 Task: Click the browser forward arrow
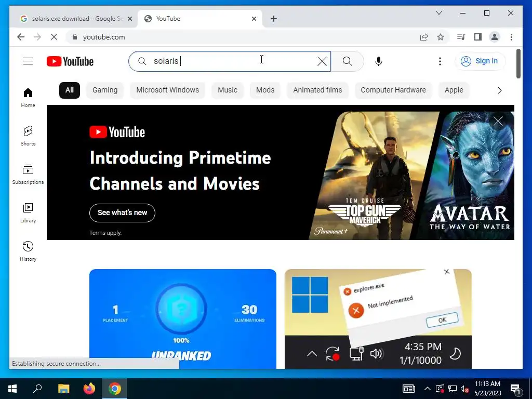click(x=37, y=37)
